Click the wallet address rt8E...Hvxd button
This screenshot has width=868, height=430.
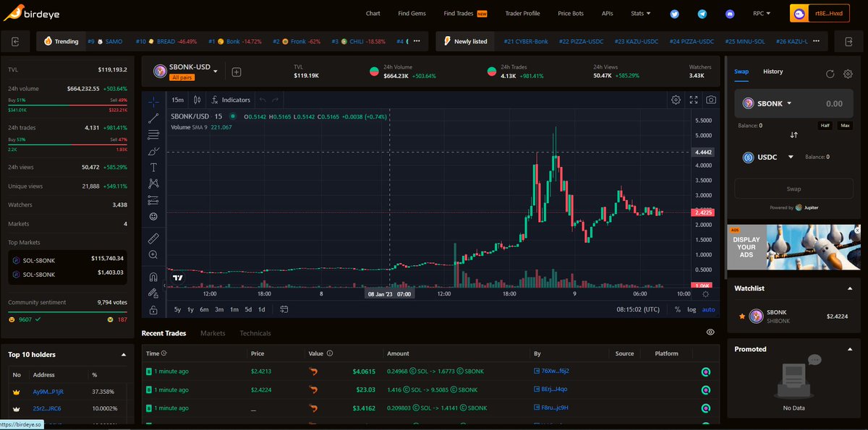point(820,13)
